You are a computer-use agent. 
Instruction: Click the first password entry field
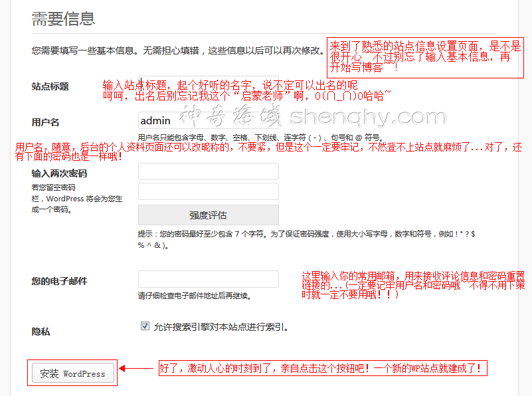click(208, 171)
